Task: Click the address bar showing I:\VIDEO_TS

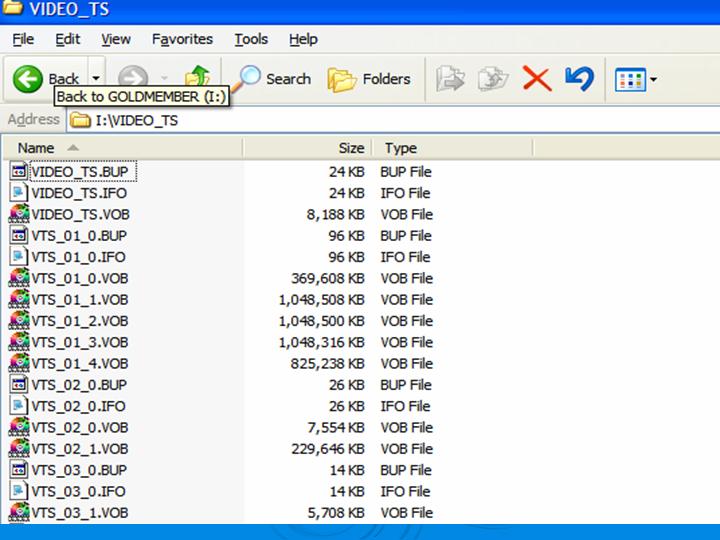Action: click(x=393, y=120)
